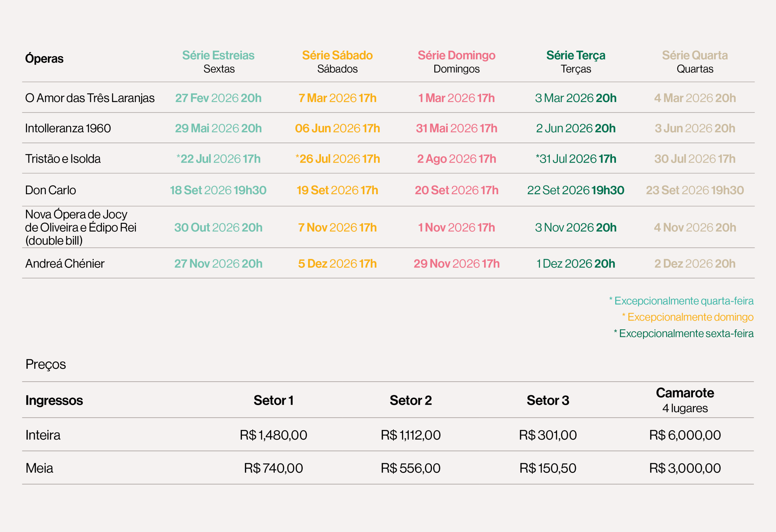Select the Série Sábado column header
Image resolution: width=776 pixels, height=532 pixels.
tap(337, 55)
